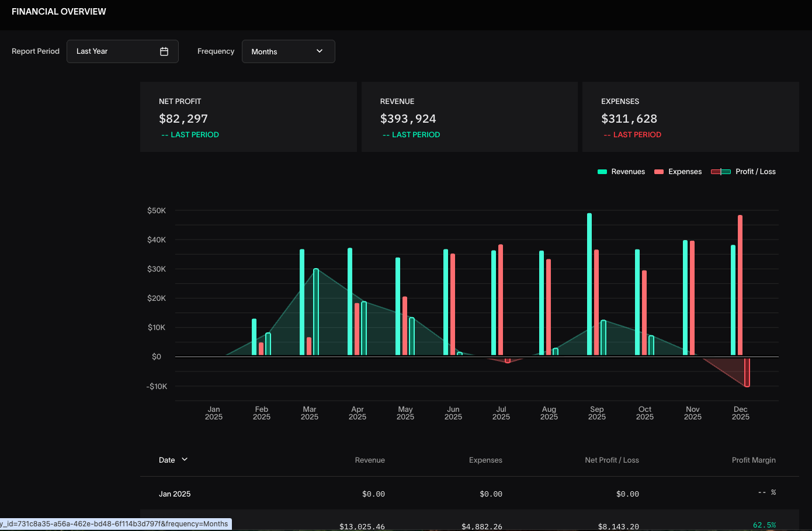Click the chevron arrow in Months selector

pos(320,51)
